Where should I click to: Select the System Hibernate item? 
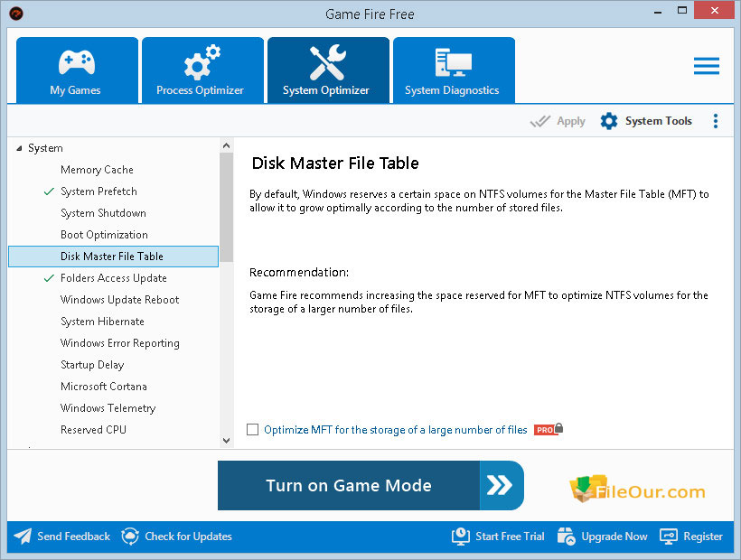pos(102,322)
